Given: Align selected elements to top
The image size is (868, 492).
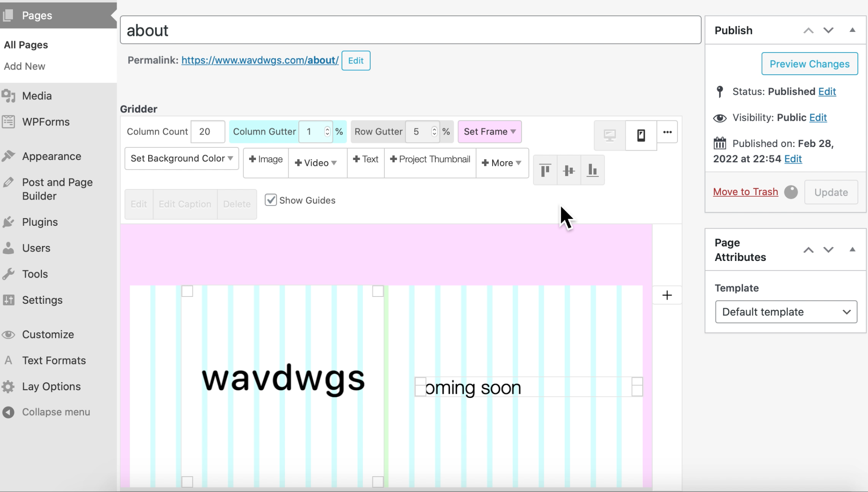Looking at the screenshot, I should [x=545, y=170].
